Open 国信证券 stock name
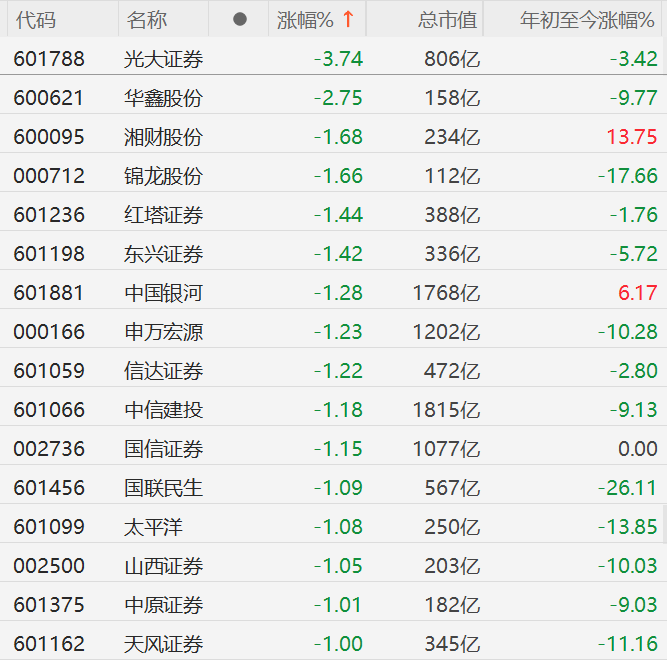The height and width of the screenshot is (660, 667). click(x=163, y=449)
